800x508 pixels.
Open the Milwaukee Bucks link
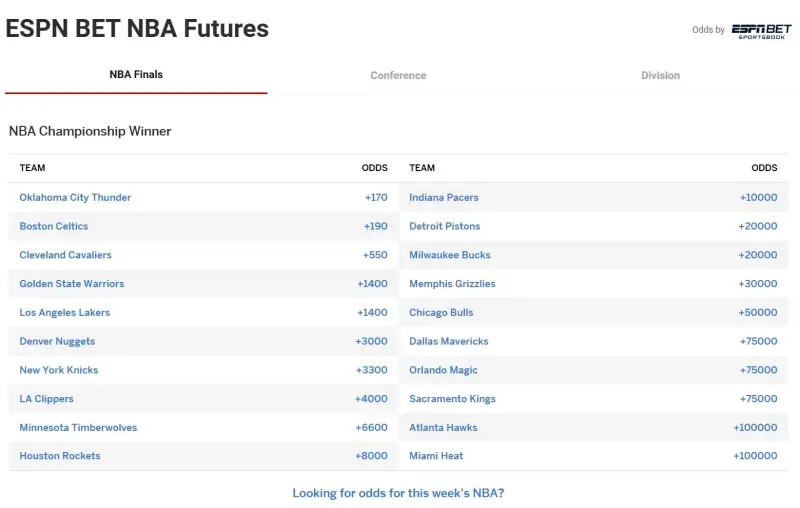point(449,255)
